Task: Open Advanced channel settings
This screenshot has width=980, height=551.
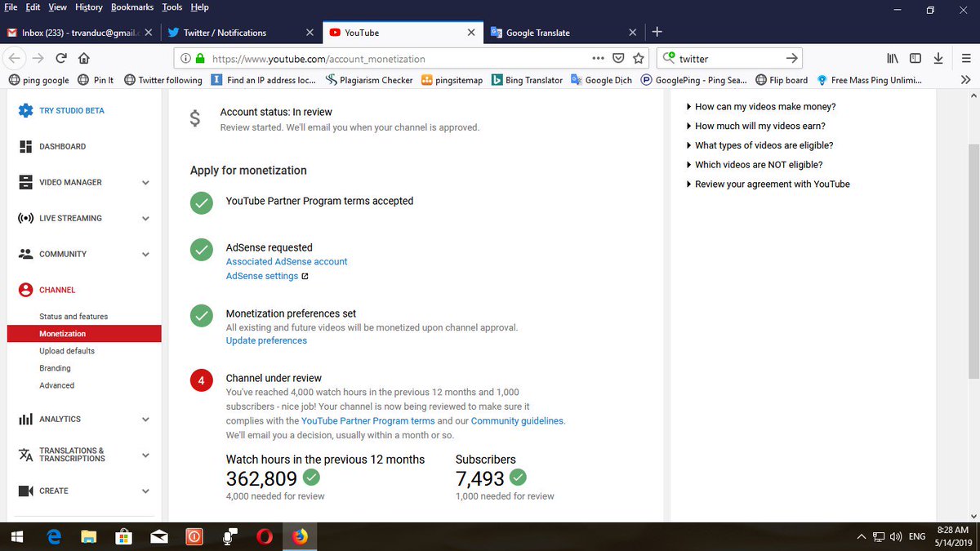Action: [56, 385]
